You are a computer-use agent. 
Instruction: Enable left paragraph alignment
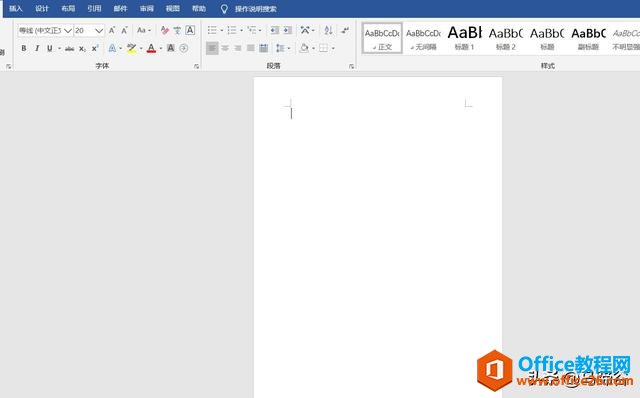pyautogui.click(x=212, y=48)
